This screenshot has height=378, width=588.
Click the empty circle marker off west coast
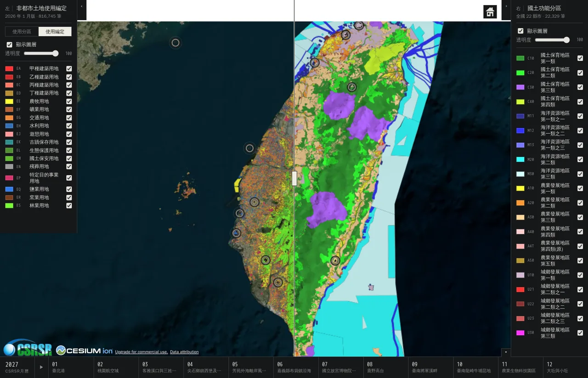249,148
